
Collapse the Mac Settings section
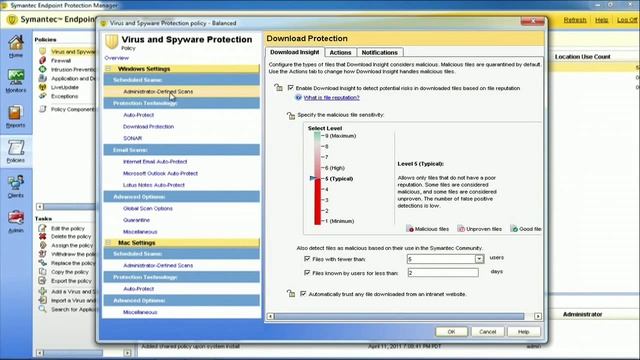[x=109, y=242]
